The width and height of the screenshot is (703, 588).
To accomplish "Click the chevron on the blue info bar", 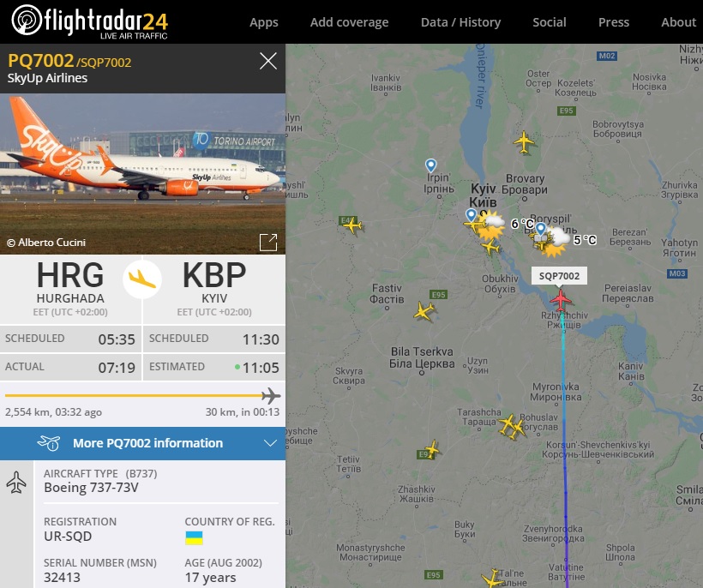I will pyautogui.click(x=270, y=443).
